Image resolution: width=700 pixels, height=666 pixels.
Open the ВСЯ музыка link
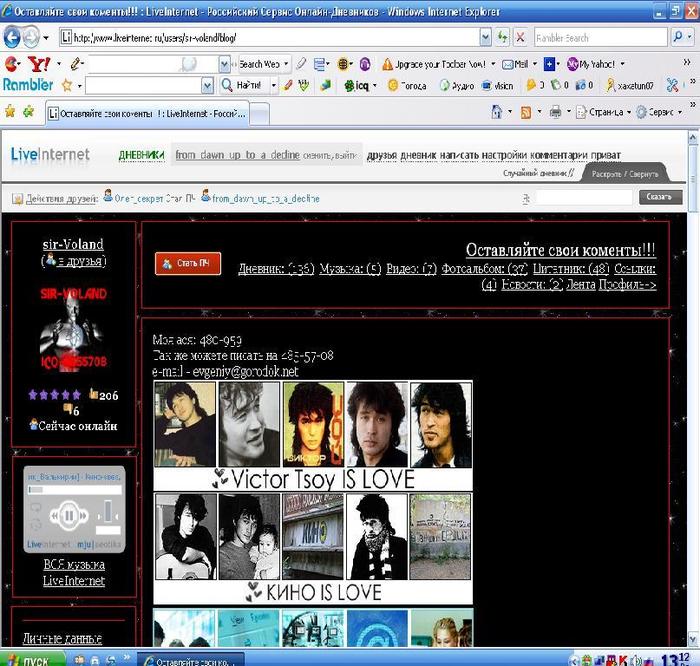pos(74,565)
